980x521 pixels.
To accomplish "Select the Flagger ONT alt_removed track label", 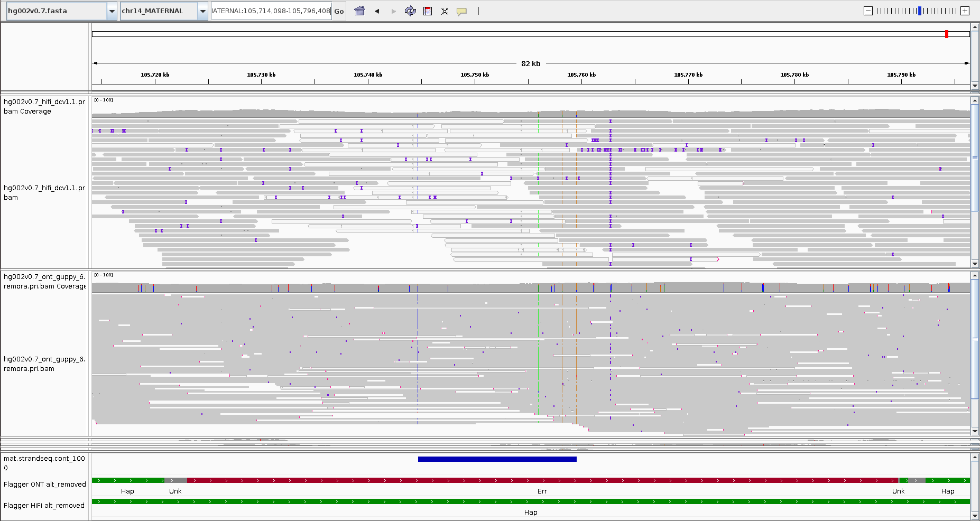I will pyautogui.click(x=45, y=484).
